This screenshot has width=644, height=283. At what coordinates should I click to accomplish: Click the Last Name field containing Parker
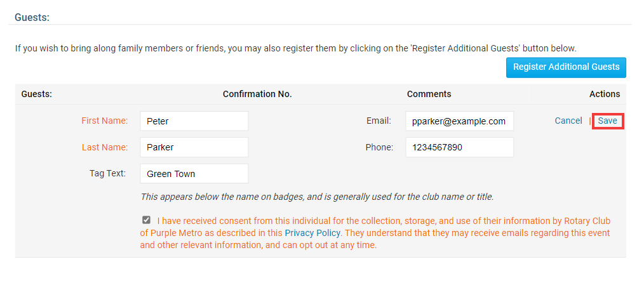point(194,147)
